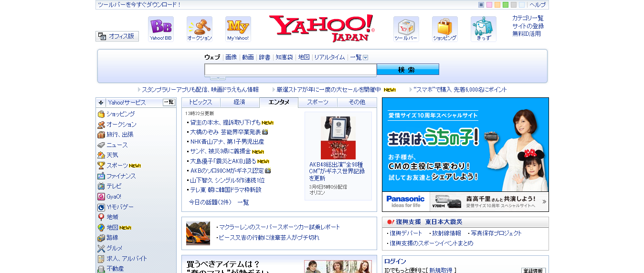This screenshot has height=273, width=644.
Task: Click the ニュース newspaper icon
Action: pyautogui.click(x=101, y=145)
